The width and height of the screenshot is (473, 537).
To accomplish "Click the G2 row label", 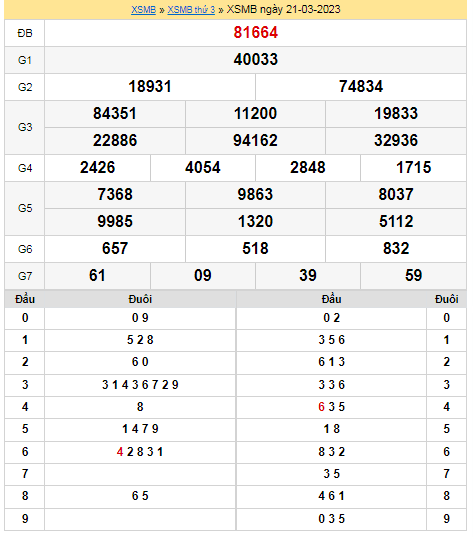I will tap(25, 87).
